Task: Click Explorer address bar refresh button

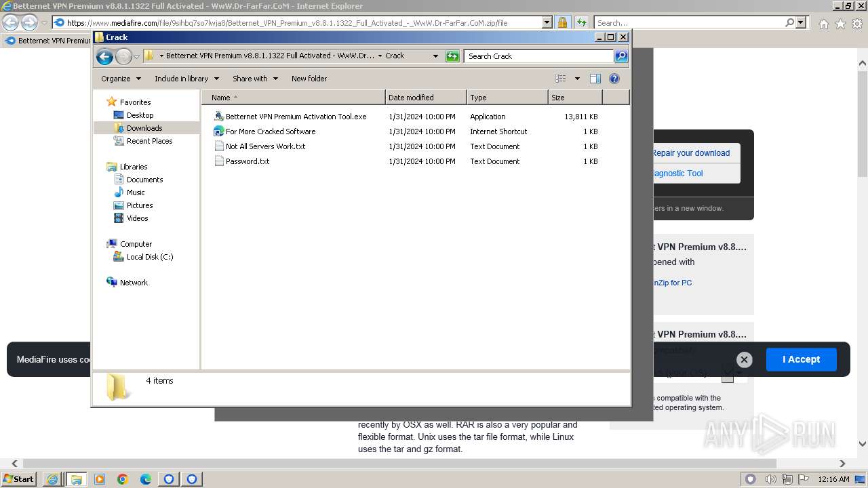Action: 452,56
